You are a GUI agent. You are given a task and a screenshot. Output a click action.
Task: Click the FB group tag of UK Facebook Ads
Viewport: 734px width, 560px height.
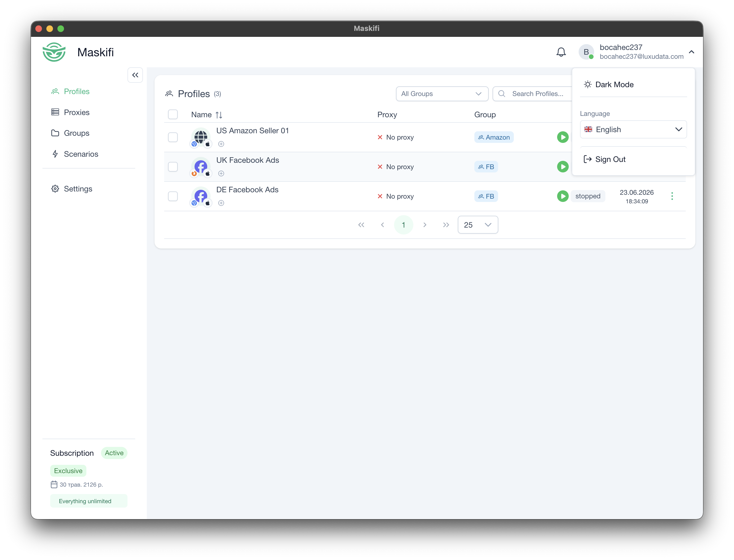pyautogui.click(x=486, y=167)
